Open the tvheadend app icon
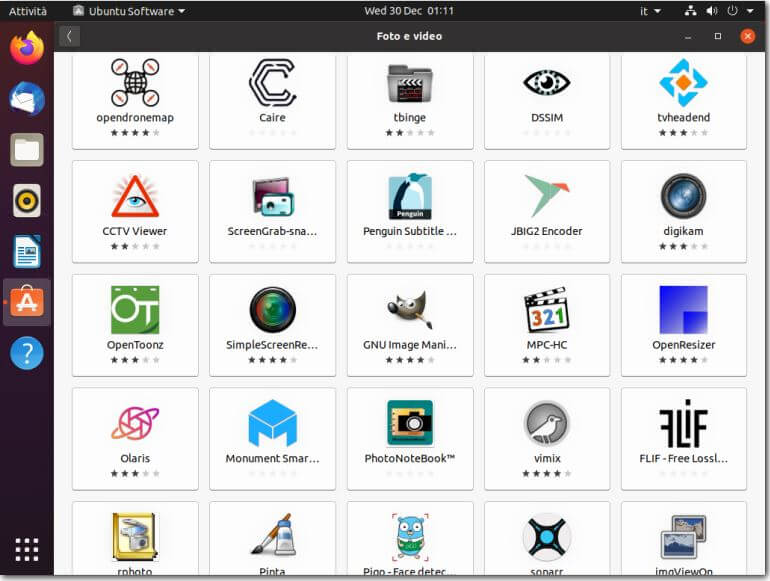The image size is (770, 581). click(x=684, y=83)
